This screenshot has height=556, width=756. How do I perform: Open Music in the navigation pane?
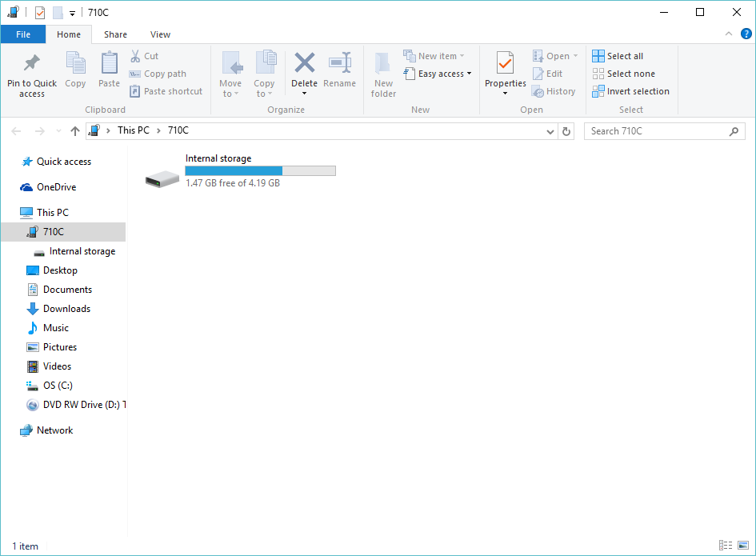tap(48, 328)
